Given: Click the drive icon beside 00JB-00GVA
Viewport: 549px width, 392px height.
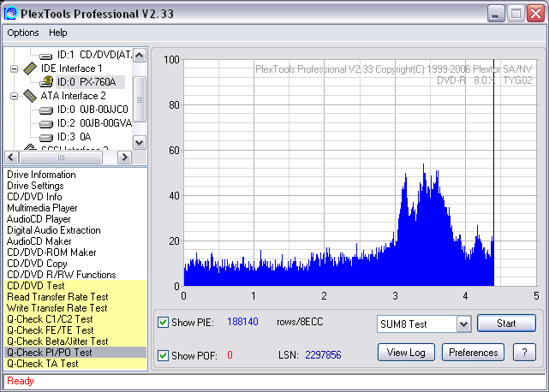Looking at the screenshot, I should (x=46, y=124).
